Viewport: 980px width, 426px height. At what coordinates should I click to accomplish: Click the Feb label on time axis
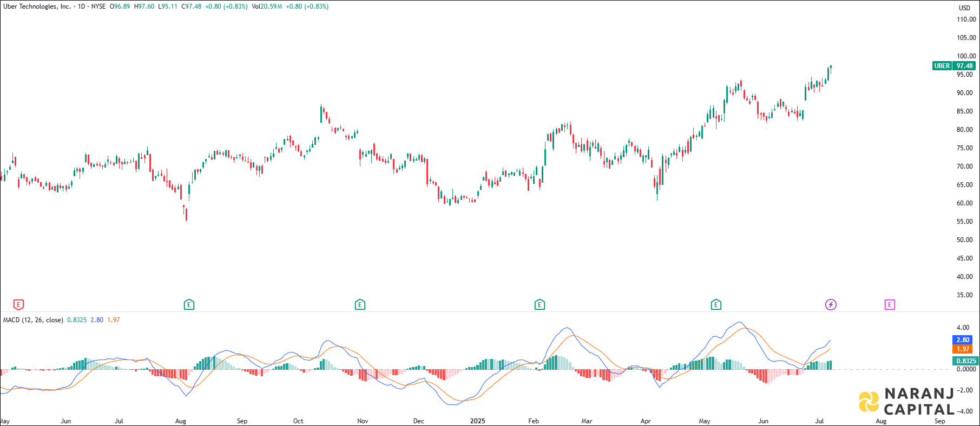(x=534, y=421)
